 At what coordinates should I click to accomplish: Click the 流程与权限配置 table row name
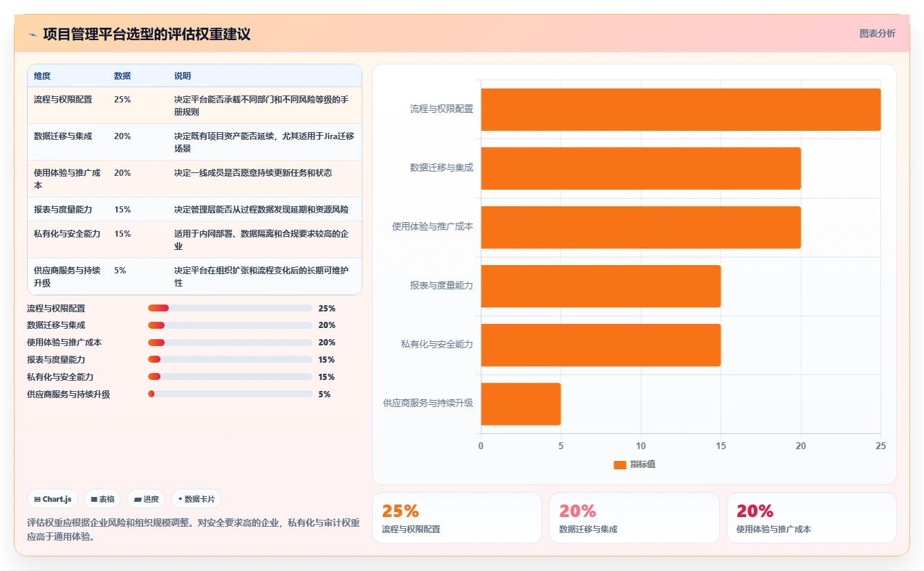point(63,100)
